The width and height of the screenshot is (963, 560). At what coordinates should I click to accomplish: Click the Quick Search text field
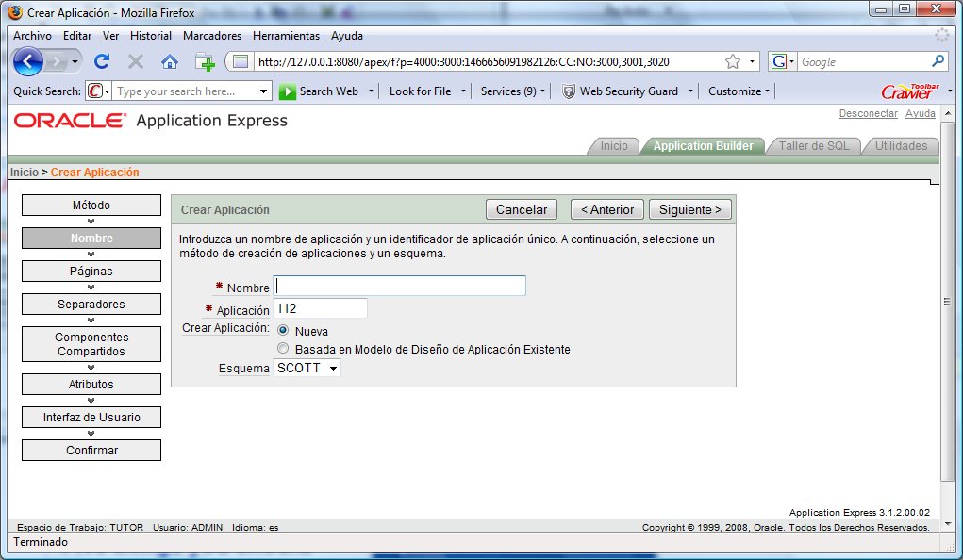(186, 91)
